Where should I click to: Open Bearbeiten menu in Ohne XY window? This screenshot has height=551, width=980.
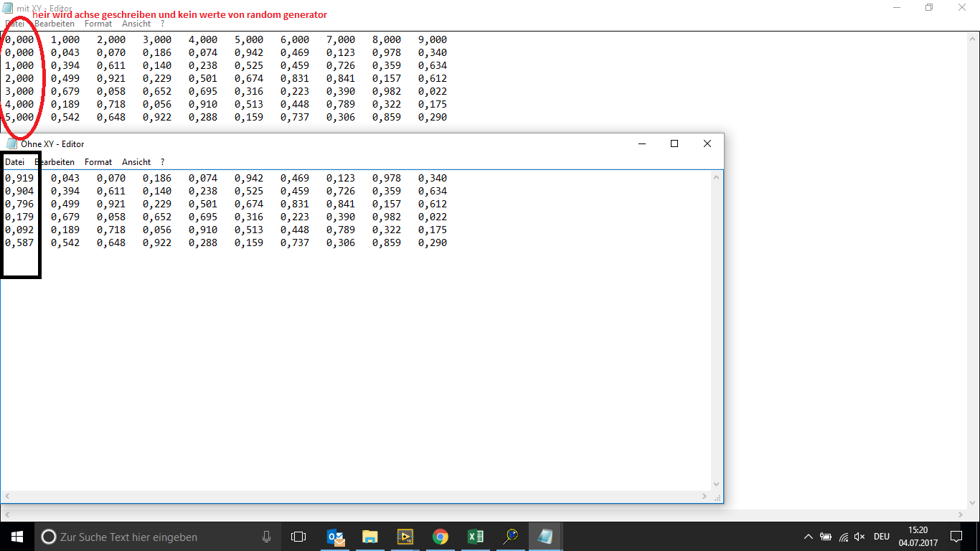[55, 162]
